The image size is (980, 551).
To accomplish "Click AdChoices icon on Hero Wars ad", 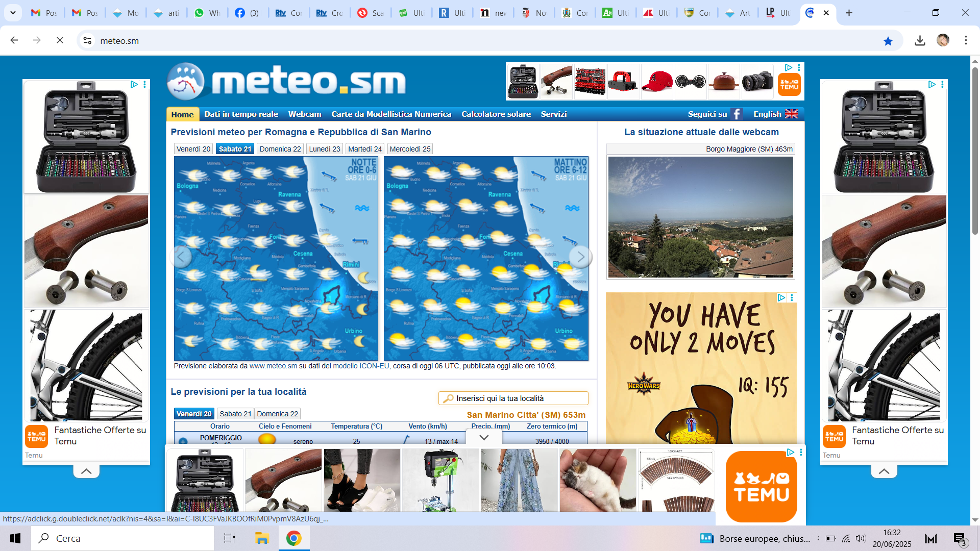I will (781, 297).
